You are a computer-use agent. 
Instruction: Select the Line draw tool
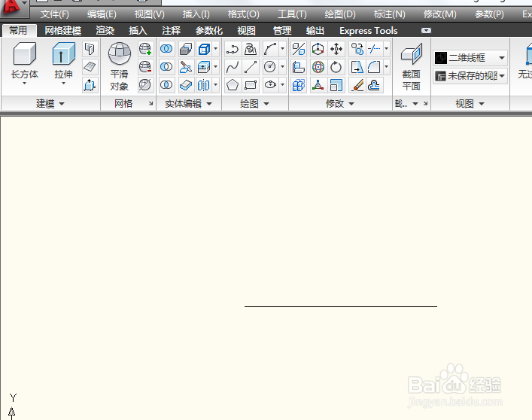pos(251,67)
